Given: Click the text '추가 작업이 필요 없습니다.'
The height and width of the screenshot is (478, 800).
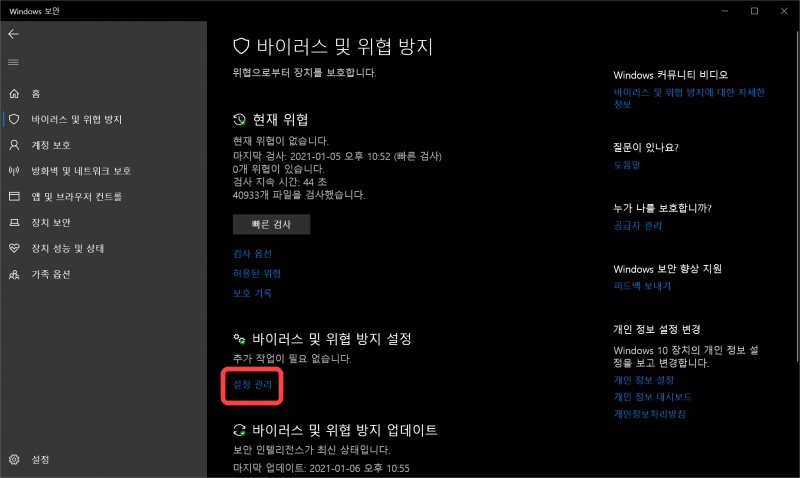Looking at the screenshot, I should [292, 359].
